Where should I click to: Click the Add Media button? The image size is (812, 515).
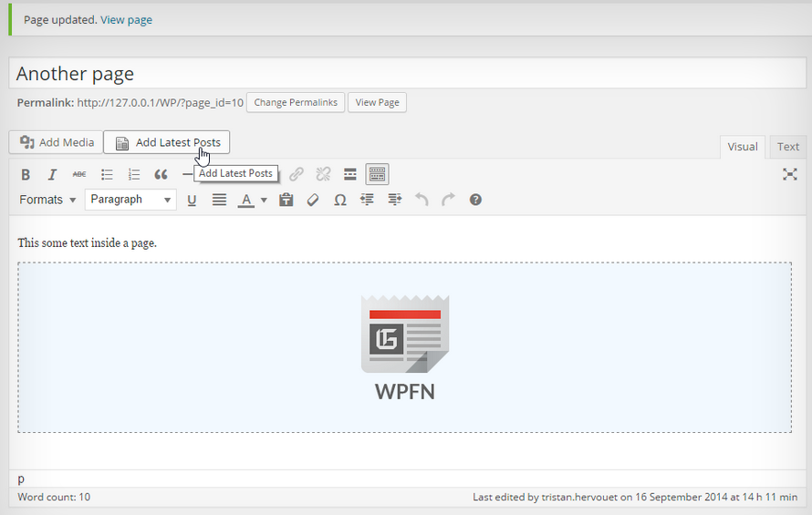56,142
